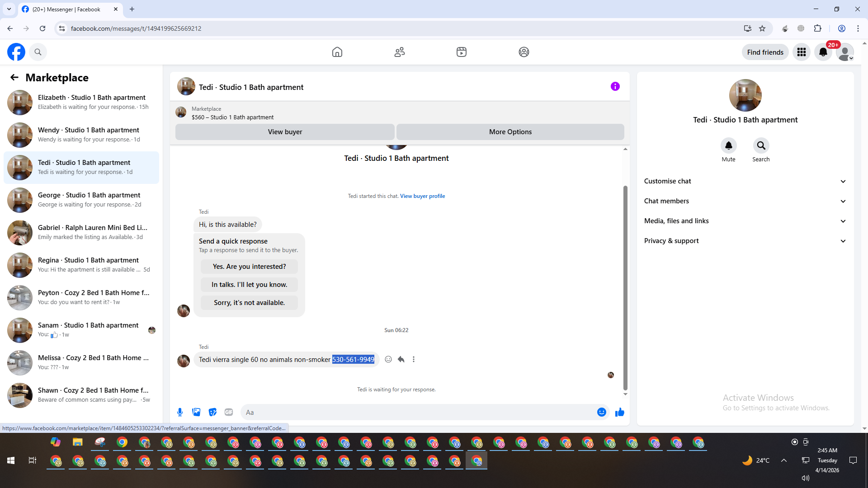Screen dimensions: 868x488
Task: Open the sticker picker icon
Action: [212, 412]
